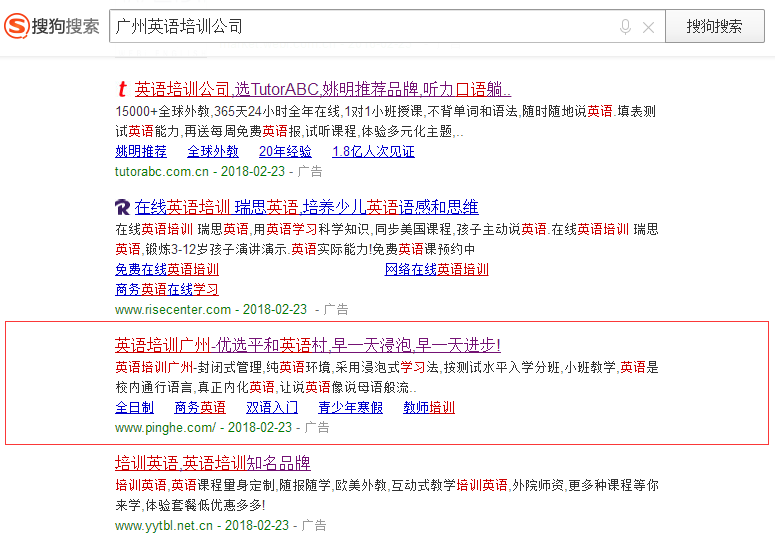Click inside the search input field
This screenshot has height=546, width=775.
tap(360, 27)
